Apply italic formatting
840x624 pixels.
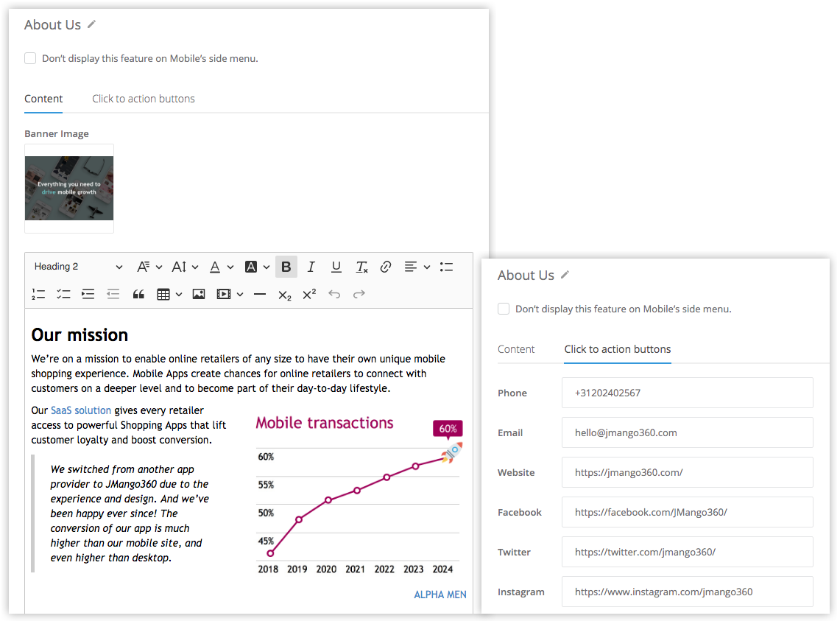coord(311,267)
